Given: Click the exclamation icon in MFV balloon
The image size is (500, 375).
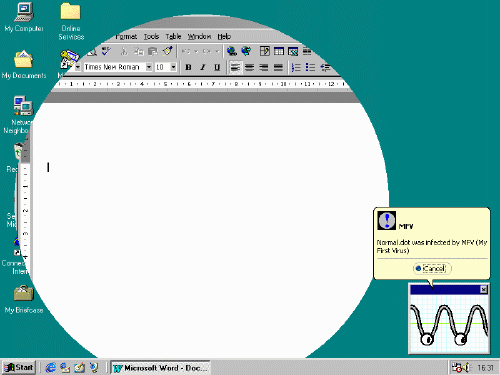Looking at the screenshot, I should coord(387,220).
